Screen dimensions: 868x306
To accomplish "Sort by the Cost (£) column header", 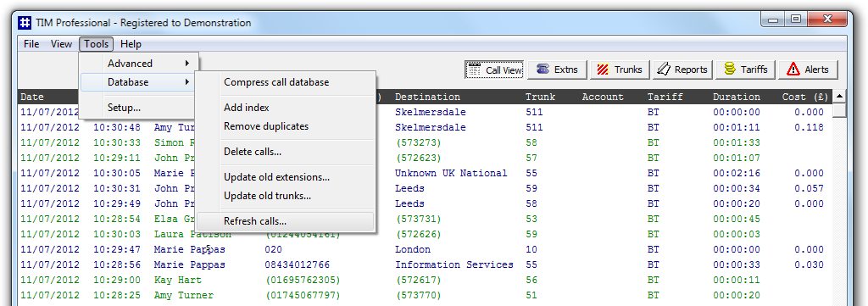I will click(805, 97).
